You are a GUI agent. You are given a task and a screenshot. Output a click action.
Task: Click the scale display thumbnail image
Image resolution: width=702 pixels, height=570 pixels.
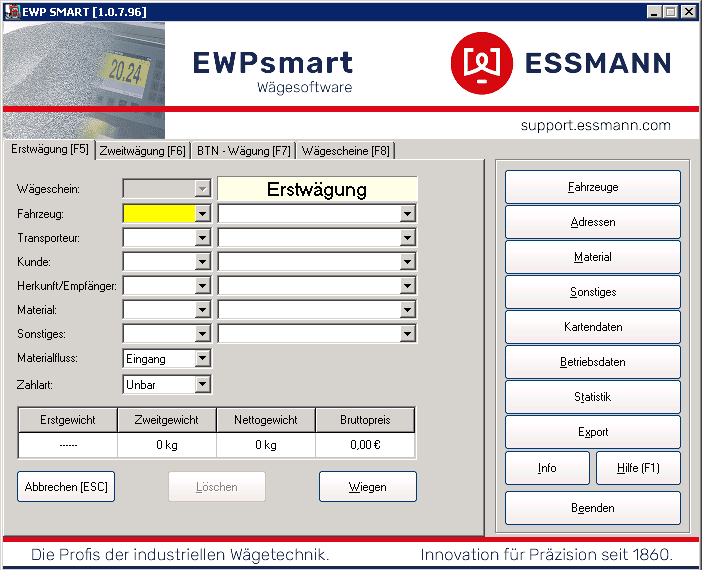(126, 71)
